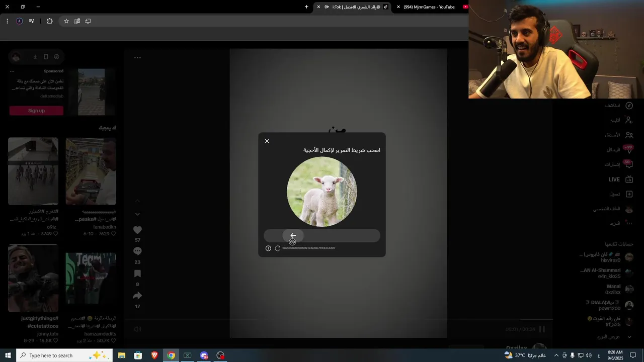The width and height of the screenshot is (644, 362).
Task: Click TikTok header phone icon
Action: [46, 57]
